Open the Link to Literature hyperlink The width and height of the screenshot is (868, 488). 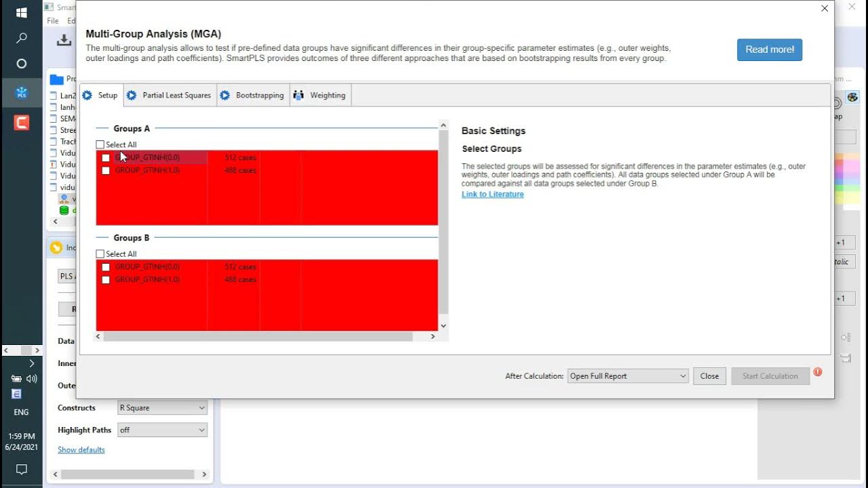coord(493,195)
